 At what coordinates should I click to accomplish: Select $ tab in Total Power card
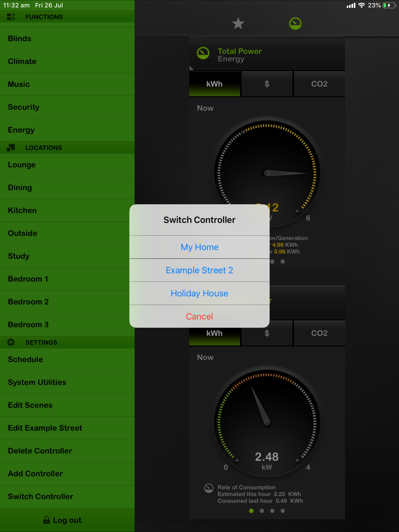pyautogui.click(x=267, y=84)
